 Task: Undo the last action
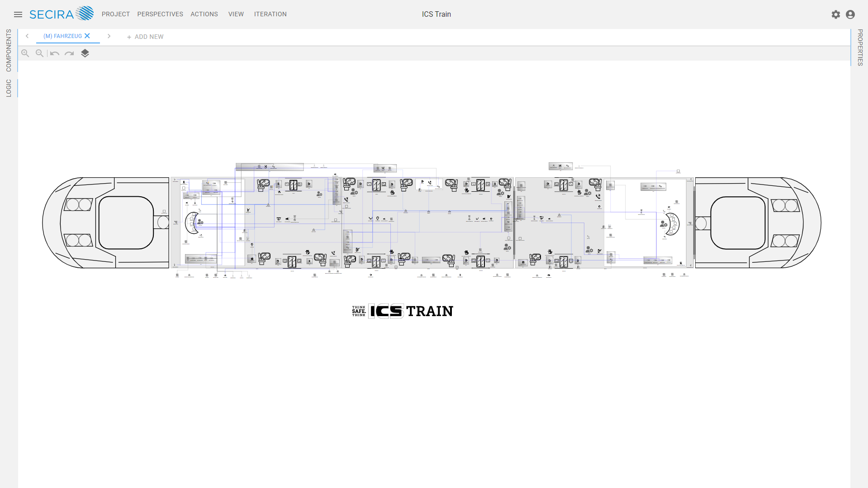(x=55, y=53)
